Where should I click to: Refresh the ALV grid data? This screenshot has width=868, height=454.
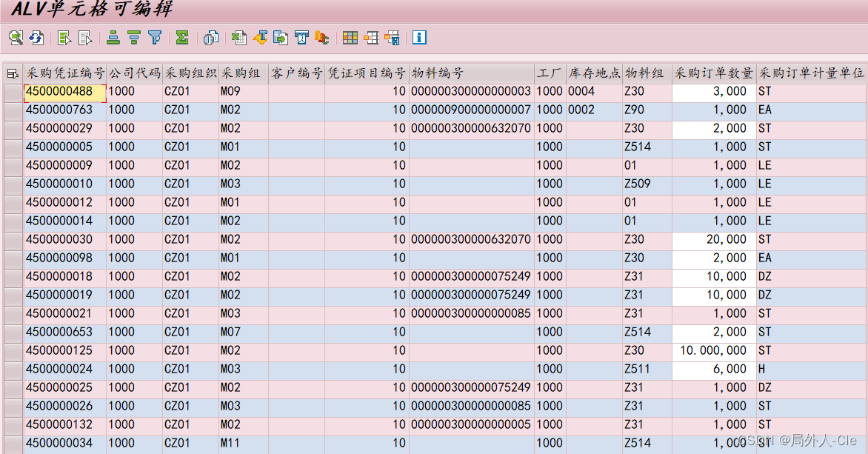36,38
